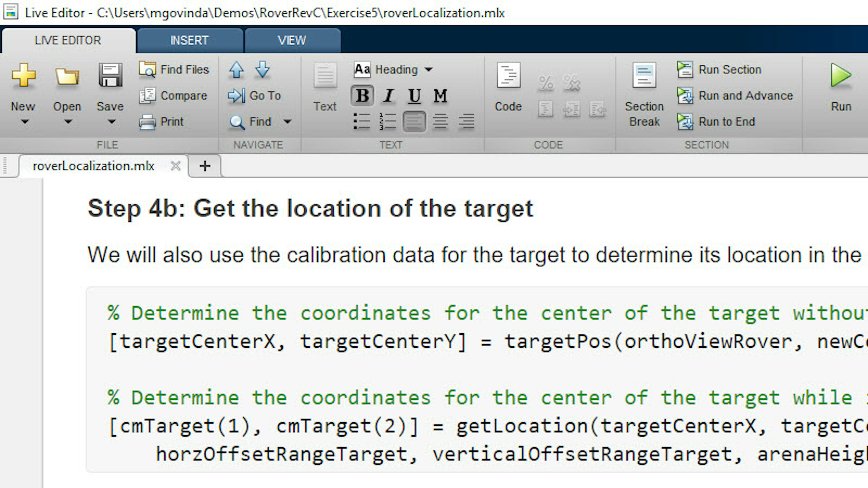Toggle left text alignment
The width and height of the screenshot is (868, 488).
pos(414,121)
